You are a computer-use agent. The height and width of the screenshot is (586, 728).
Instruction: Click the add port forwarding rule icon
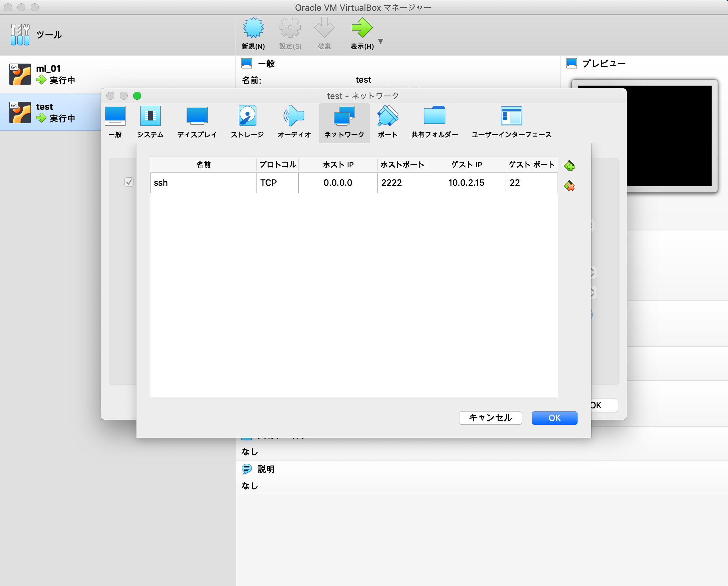(x=569, y=166)
